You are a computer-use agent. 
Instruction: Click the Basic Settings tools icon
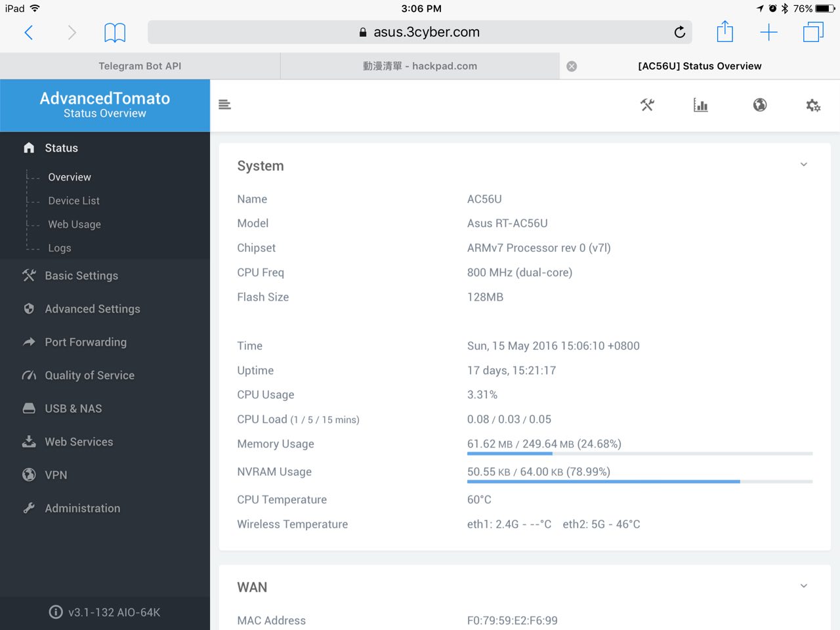[x=29, y=276]
